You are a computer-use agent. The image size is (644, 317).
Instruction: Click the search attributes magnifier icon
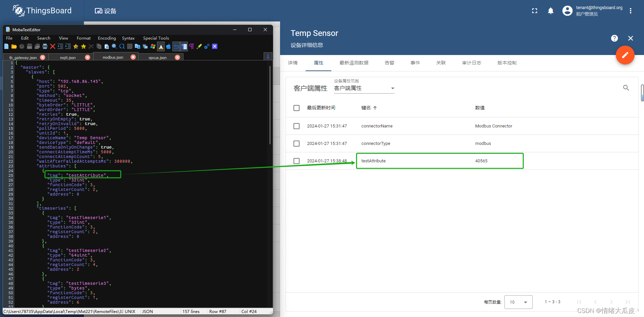pos(626,88)
